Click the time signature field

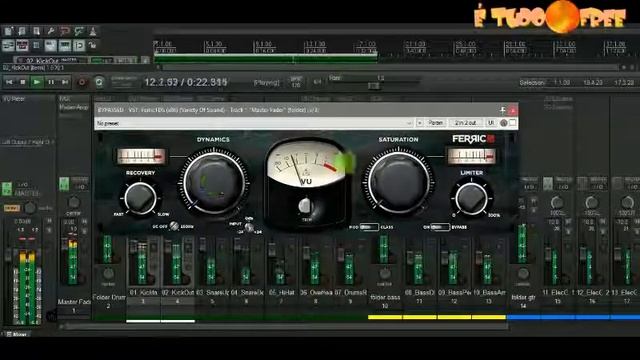[317, 82]
